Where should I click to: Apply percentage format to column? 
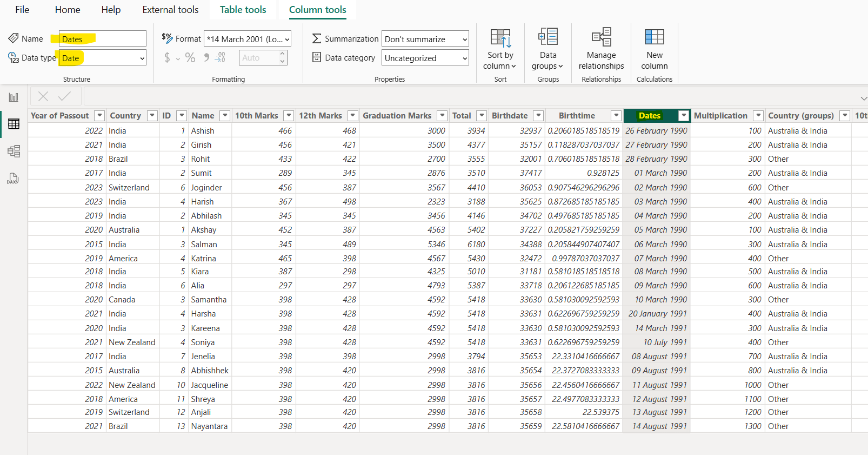click(190, 58)
